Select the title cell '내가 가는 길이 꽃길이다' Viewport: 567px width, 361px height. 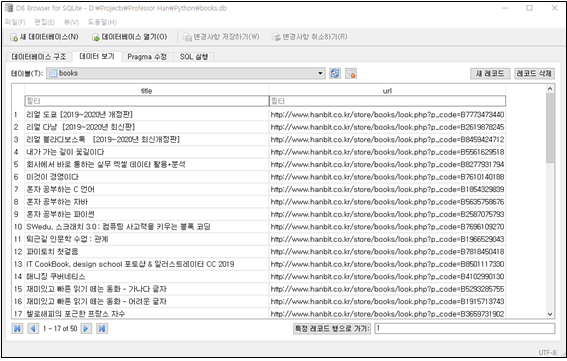click(146, 152)
